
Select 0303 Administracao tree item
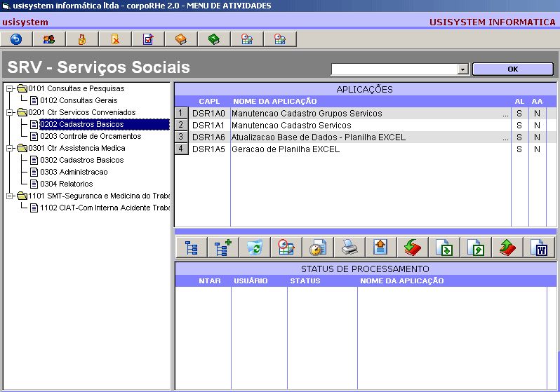(74, 172)
